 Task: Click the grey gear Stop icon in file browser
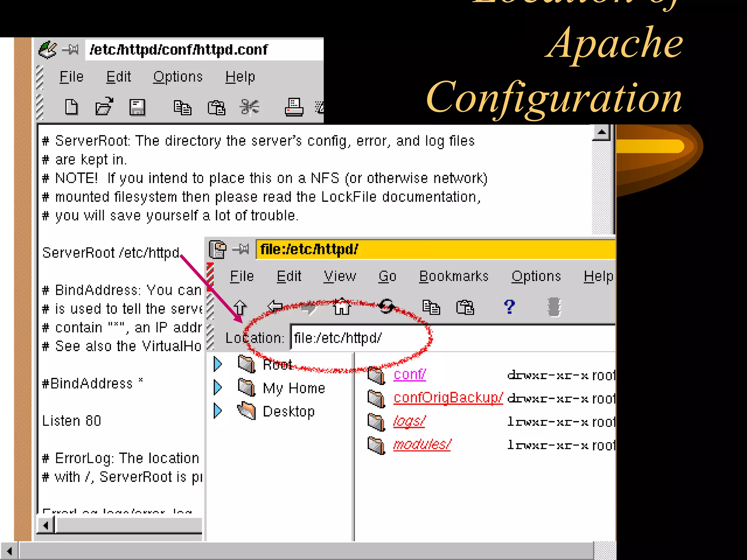[554, 307]
